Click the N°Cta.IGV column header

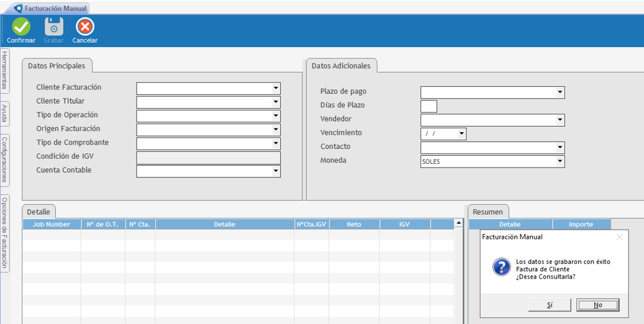pyautogui.click(x=311, y=224)
